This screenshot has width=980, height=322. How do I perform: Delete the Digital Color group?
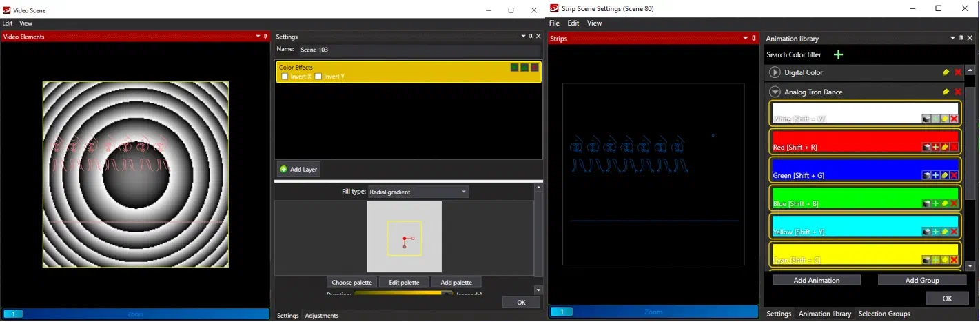click(x=958, y=72)
